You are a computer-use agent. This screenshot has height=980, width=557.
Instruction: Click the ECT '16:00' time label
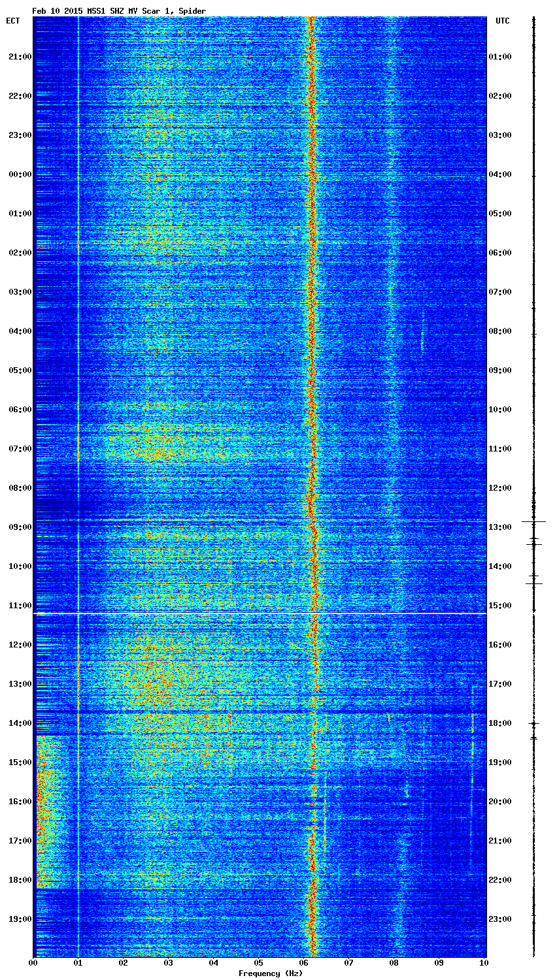tap(20, 802)
